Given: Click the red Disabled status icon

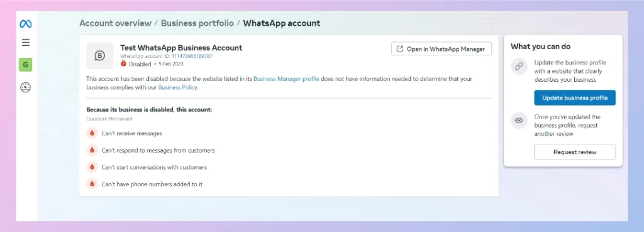Looking at the screenshot, I should pos(123,64).
